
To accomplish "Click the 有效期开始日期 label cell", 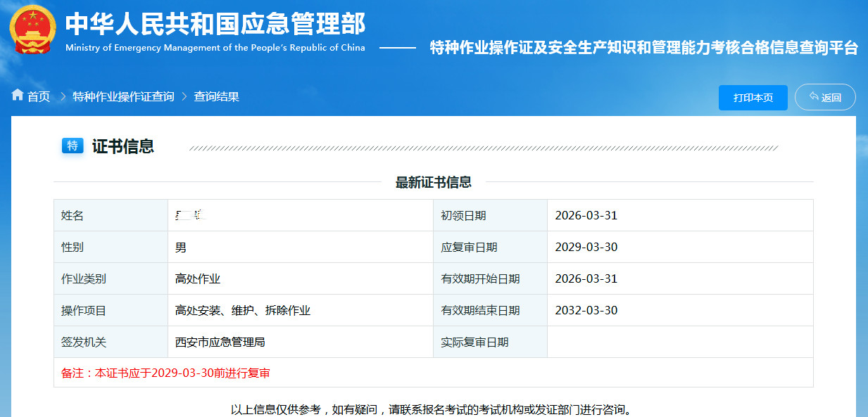I will pyautogui.click(x=490, y=278).
